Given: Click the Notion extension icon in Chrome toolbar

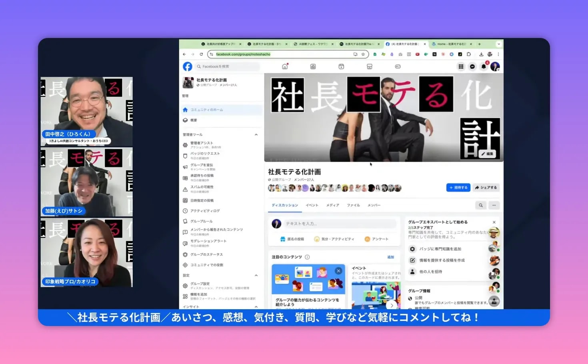Looking at the screenshot, I should (x=435, y=54).
